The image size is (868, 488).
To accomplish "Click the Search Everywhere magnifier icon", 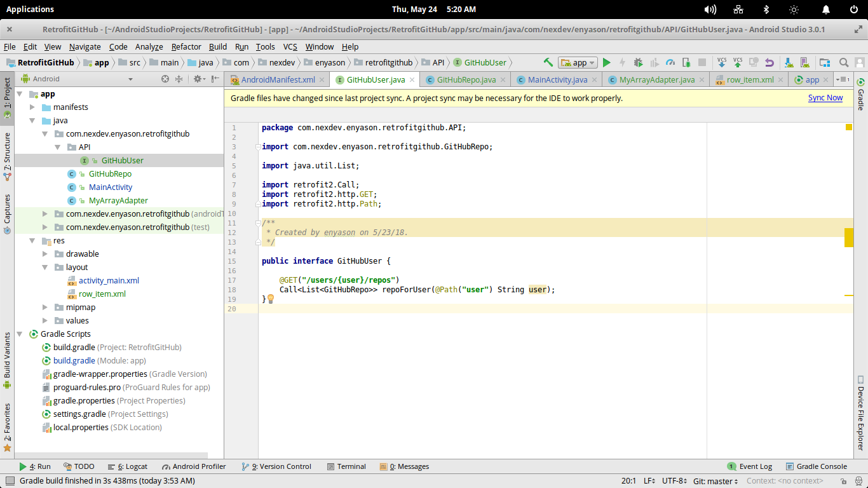I will point(844,62).
